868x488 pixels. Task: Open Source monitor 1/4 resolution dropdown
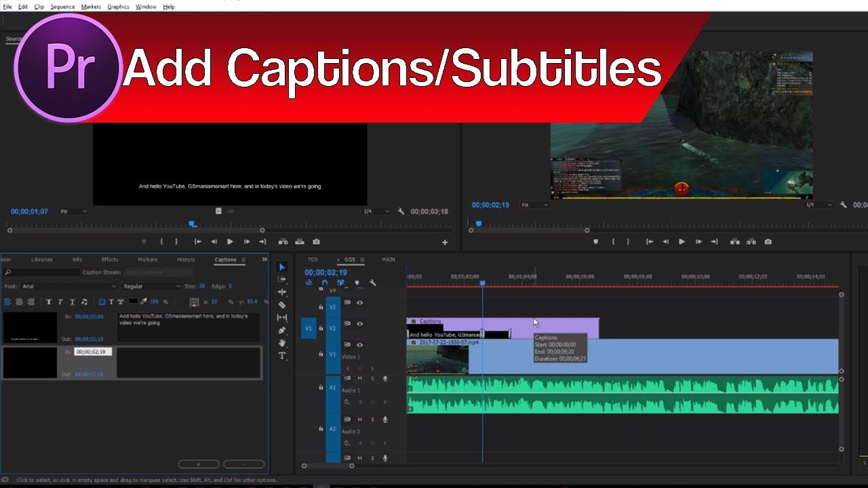(x=376, y=211)
